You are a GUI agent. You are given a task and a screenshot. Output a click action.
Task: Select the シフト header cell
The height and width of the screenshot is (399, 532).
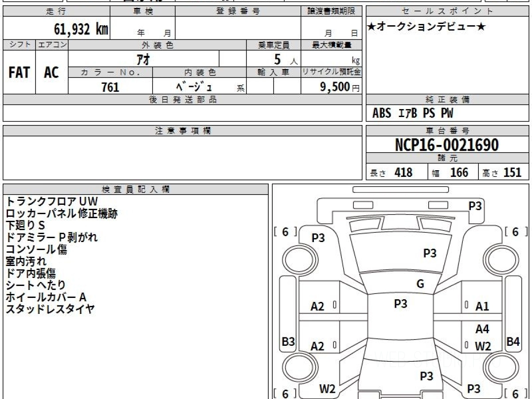(x=19, y=45)
